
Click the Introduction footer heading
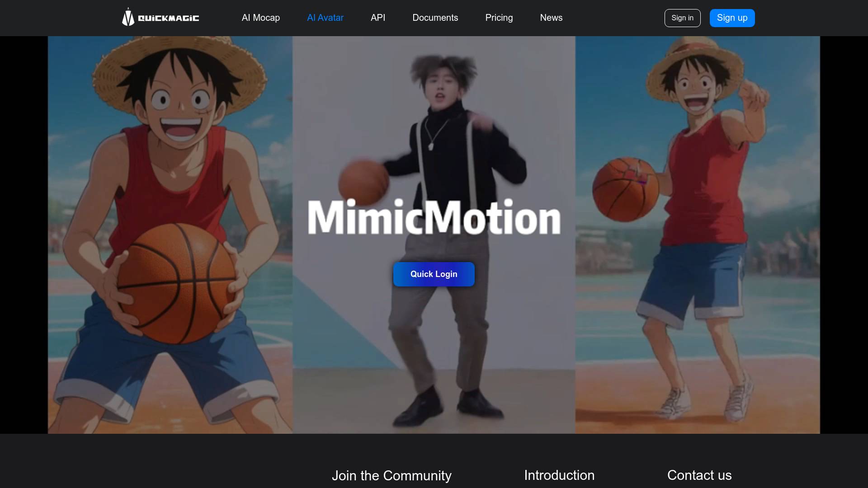[559, 475]
